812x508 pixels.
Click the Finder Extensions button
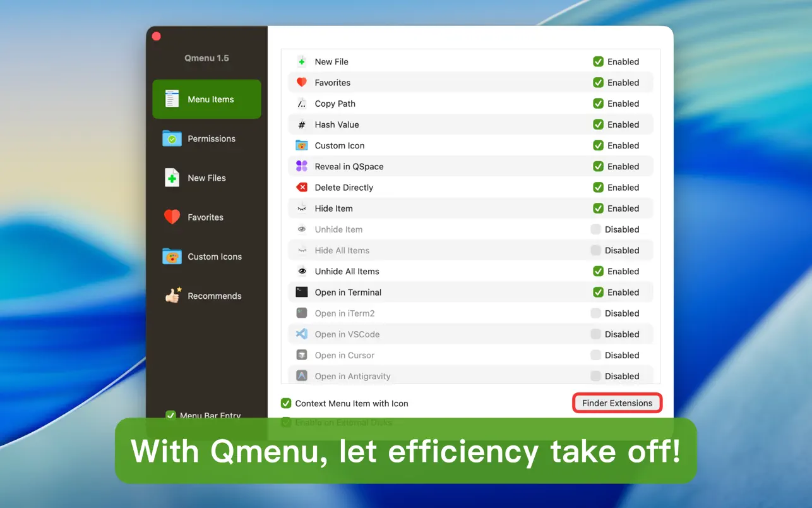[x=617, y=402]
